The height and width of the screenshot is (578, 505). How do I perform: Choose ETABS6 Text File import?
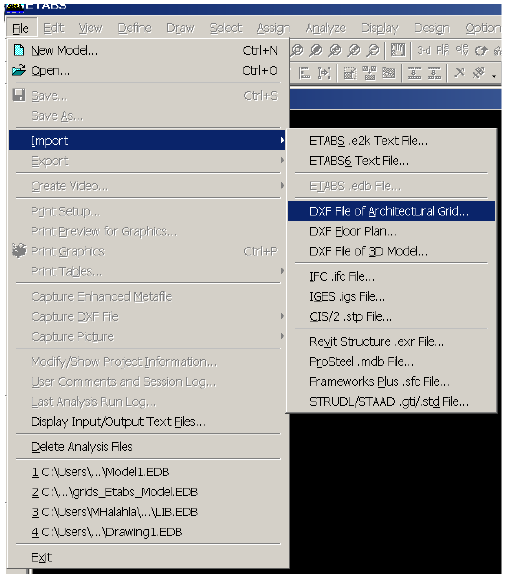click(x=391, y=161)
